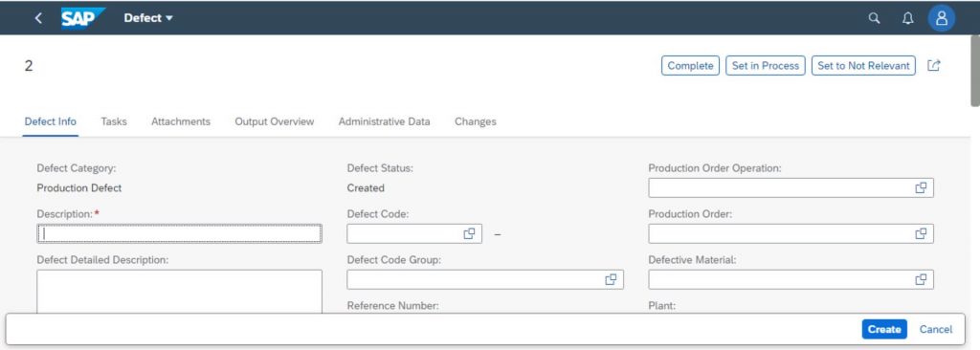Click the blue Create button
This screenshot has width=980, height=350.
click(x=884, y=329)
